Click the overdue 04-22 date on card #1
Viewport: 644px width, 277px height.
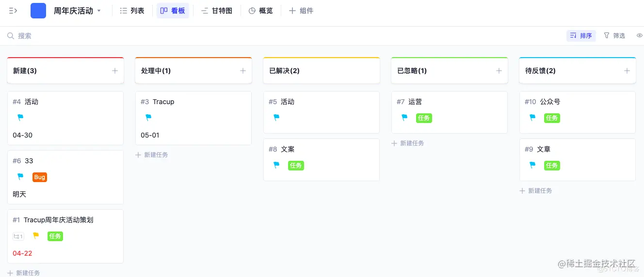click(22, 253)
